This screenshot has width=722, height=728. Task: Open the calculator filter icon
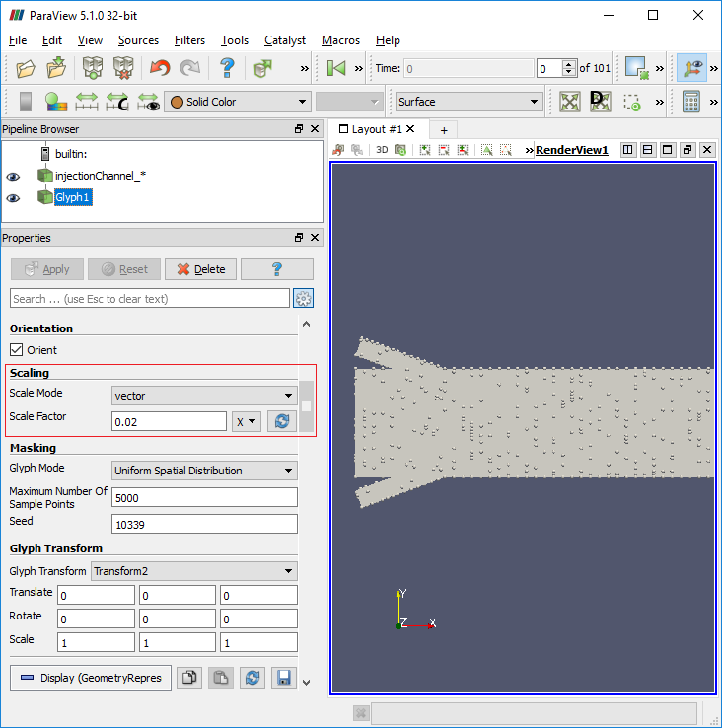click(690, 102)
